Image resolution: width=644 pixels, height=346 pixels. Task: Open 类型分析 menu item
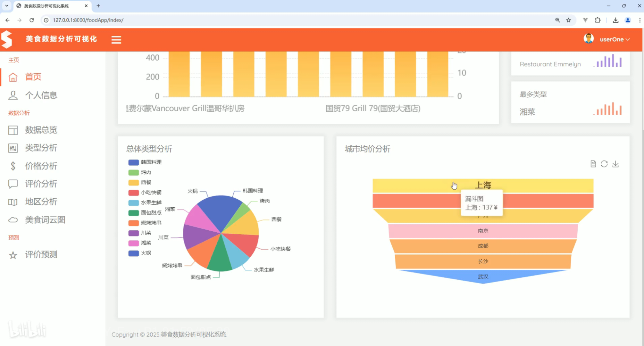(x=41, y=148)
